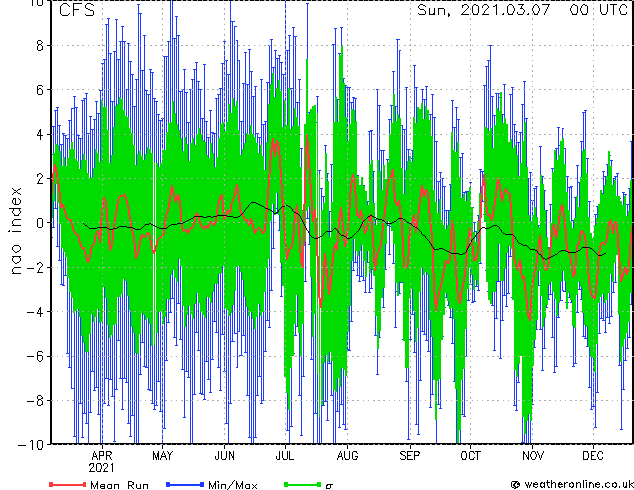
Task: Click the y-axis value 6
Action: point(40,90)
